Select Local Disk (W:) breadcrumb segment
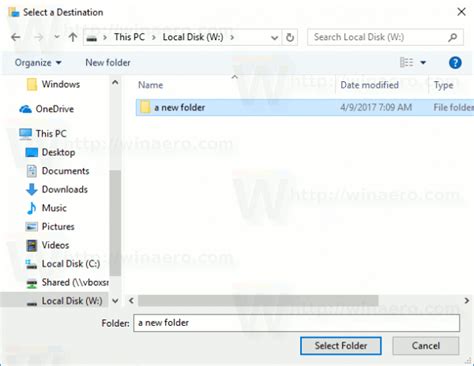 [x=193, y=37]
